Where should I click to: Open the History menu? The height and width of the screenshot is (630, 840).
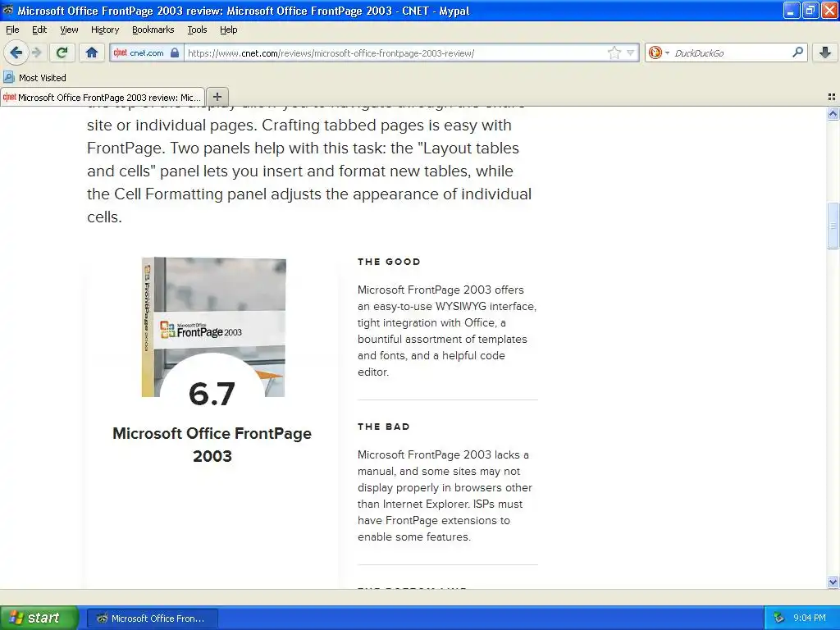104,30
